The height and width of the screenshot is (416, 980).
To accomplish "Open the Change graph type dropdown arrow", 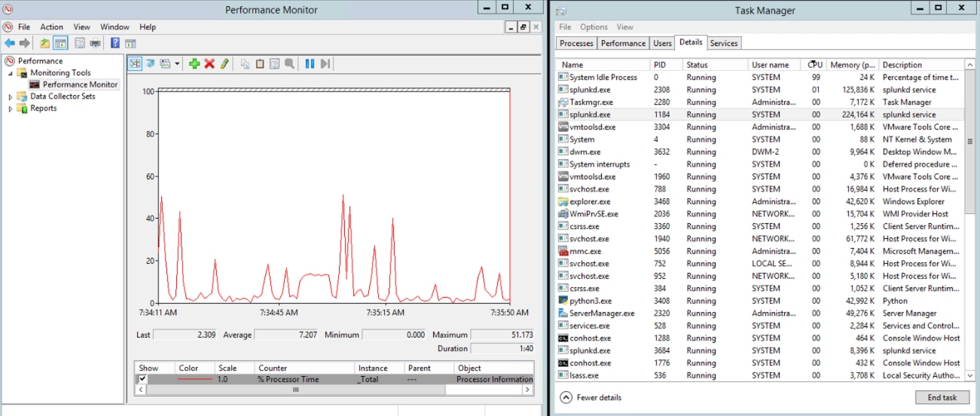I will pyautogui.click(x=177, y=64).
